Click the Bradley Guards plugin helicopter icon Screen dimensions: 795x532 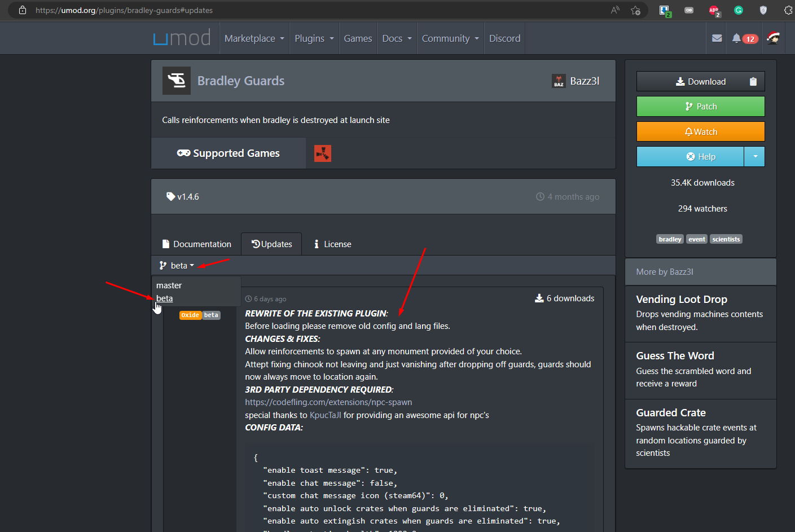pyautogui.click(x=177, y=81)
